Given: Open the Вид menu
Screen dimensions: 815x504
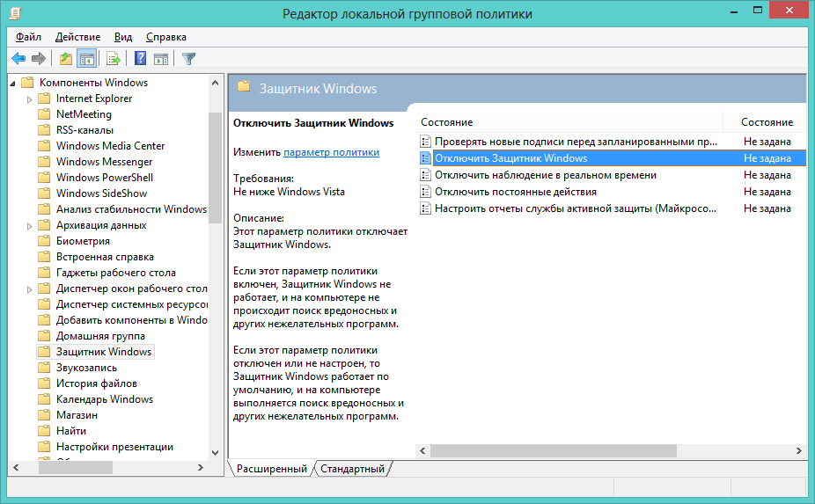Looking at the screenshot, I should coord(123,37).
